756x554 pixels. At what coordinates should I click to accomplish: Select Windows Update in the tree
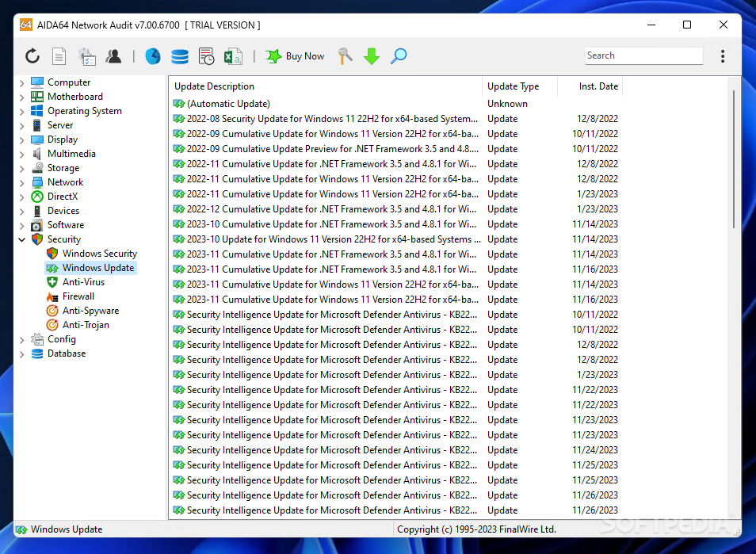(98, 268)
